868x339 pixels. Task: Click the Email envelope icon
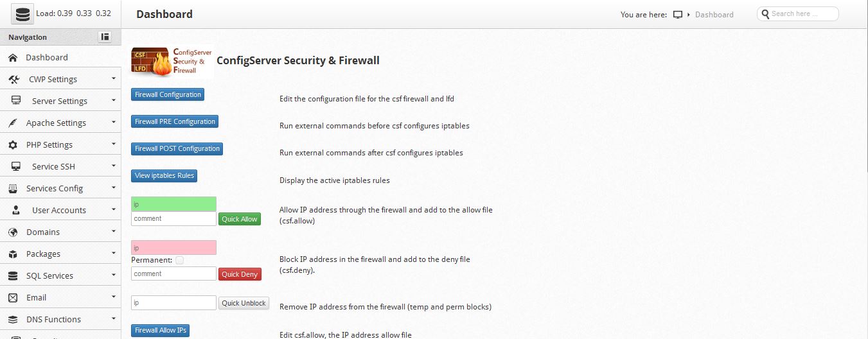click(13, 298)
